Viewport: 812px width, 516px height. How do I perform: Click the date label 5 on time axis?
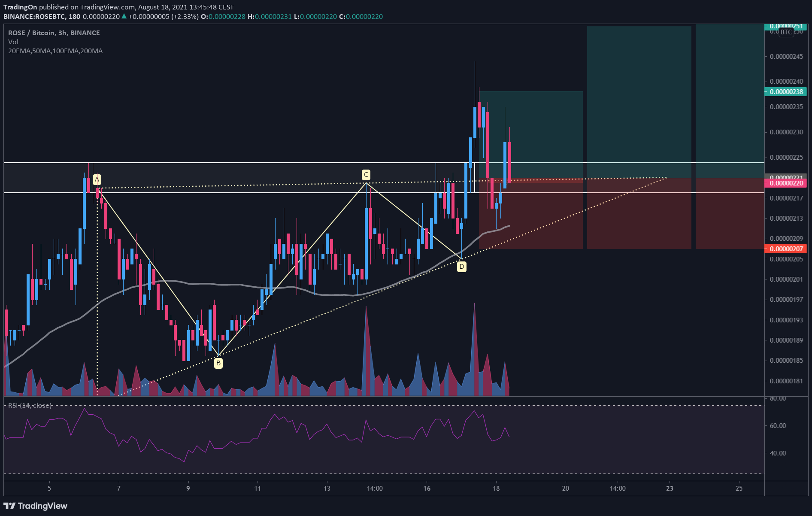point(49,489)
